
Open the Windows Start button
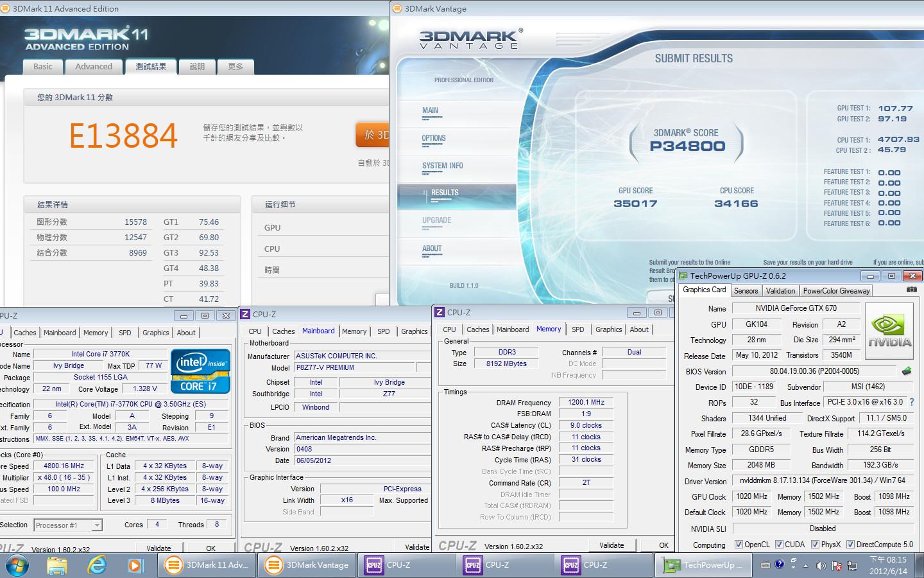pyautogui.click(x=17, y=566)
